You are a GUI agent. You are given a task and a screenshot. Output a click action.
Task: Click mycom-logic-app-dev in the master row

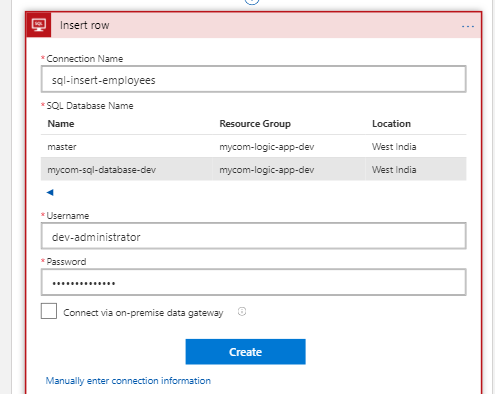267,147
